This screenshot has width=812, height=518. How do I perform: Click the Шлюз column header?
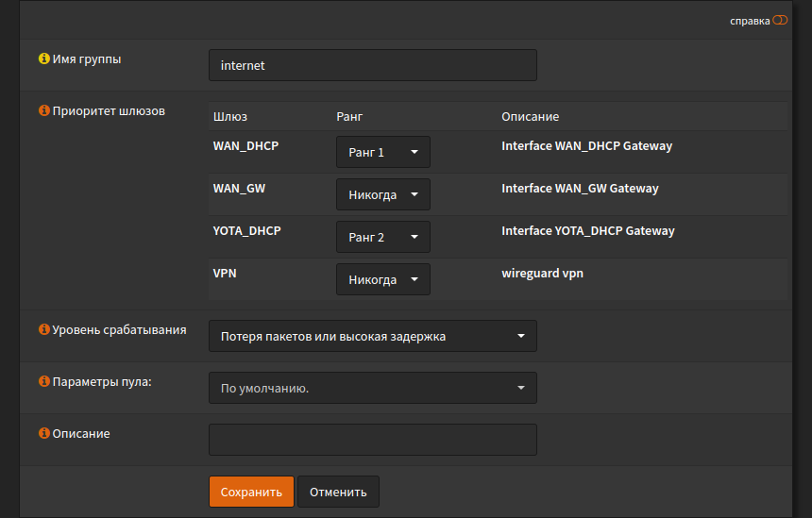pos(230,116)
